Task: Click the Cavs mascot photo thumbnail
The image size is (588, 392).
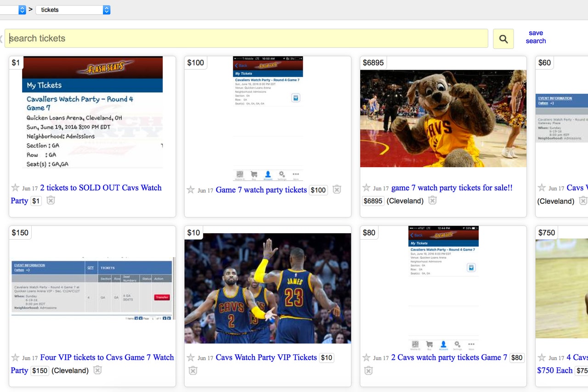Action: tap(443, 118)
